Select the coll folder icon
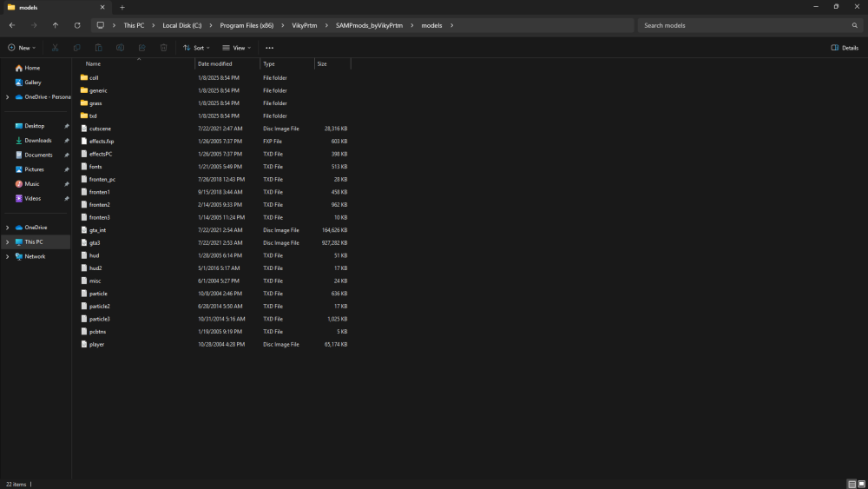 pyautogui.click(x=84, y=77)
